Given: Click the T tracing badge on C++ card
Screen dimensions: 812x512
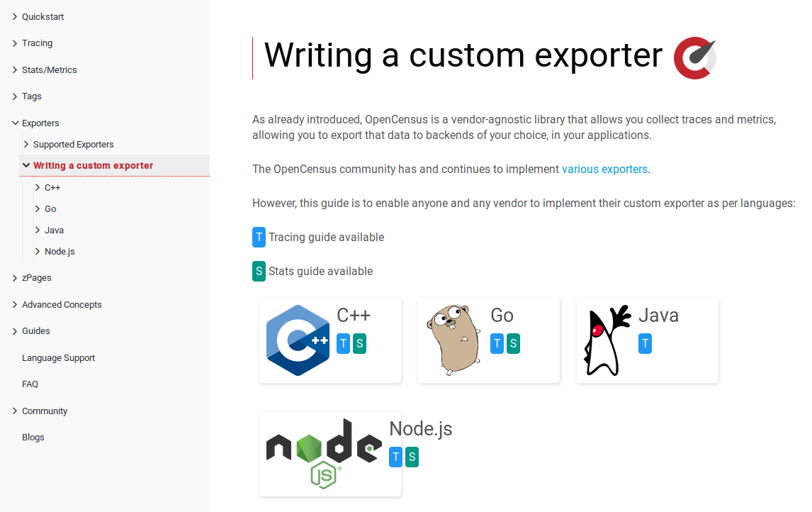Looking at the screenshot, I should pyautogui.click(x=344, y=343).
